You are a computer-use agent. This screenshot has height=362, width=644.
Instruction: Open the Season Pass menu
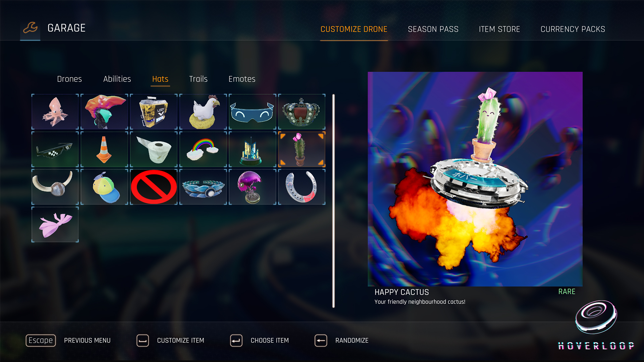(x=433, y=29)
